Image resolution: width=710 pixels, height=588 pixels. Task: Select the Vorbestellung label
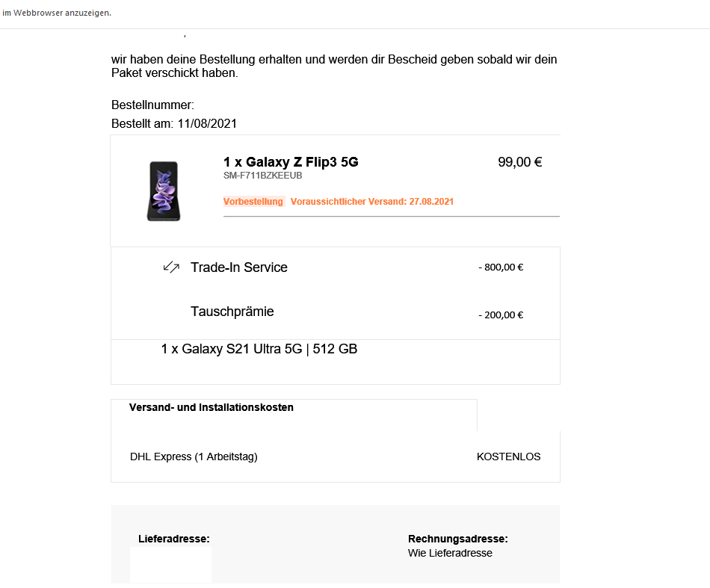click(253, 202)
